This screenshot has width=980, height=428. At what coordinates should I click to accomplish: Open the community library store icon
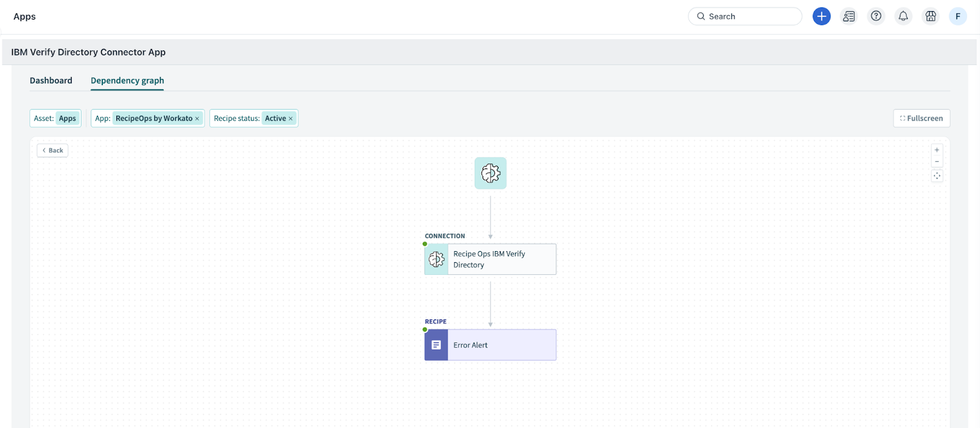click(x=931, y=17)
